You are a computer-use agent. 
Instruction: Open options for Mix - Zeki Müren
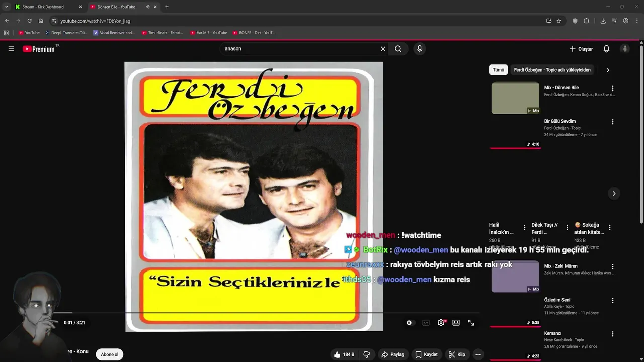click(x=612, y=267)
